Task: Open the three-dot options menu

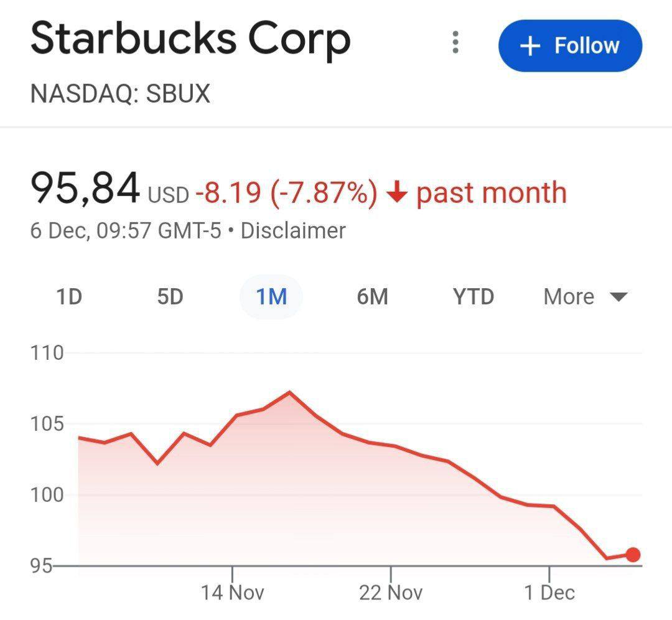Action: [455, 42]
